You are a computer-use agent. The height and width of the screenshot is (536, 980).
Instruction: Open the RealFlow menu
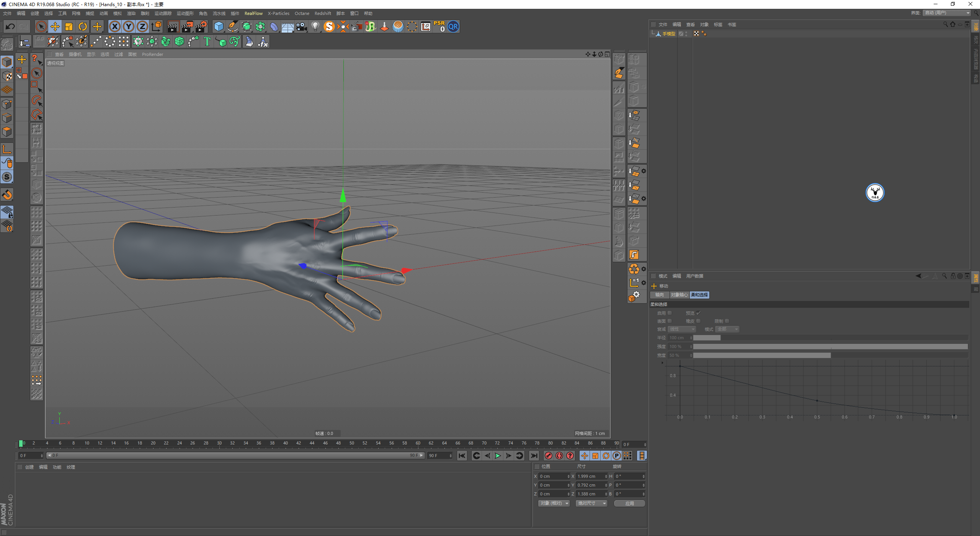click(x=253, y=13)
